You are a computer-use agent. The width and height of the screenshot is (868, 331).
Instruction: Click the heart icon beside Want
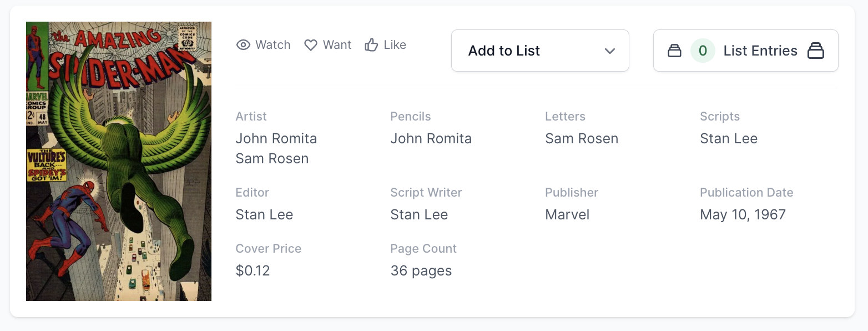click(x=311, y=45)
